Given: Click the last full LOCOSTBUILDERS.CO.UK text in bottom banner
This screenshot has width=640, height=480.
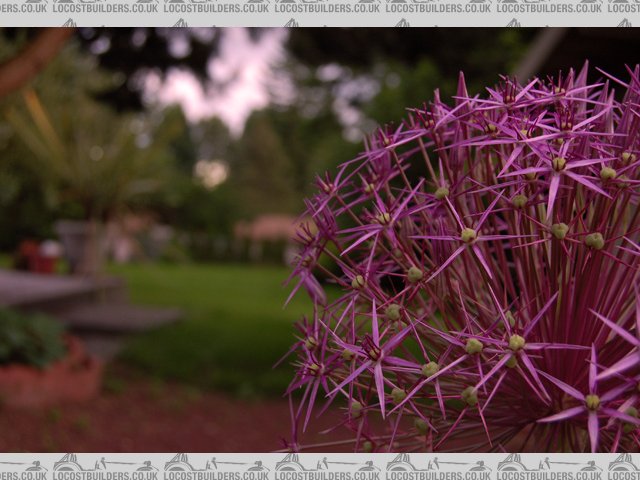Looking at the screenshot, I should tap(548, 473).
